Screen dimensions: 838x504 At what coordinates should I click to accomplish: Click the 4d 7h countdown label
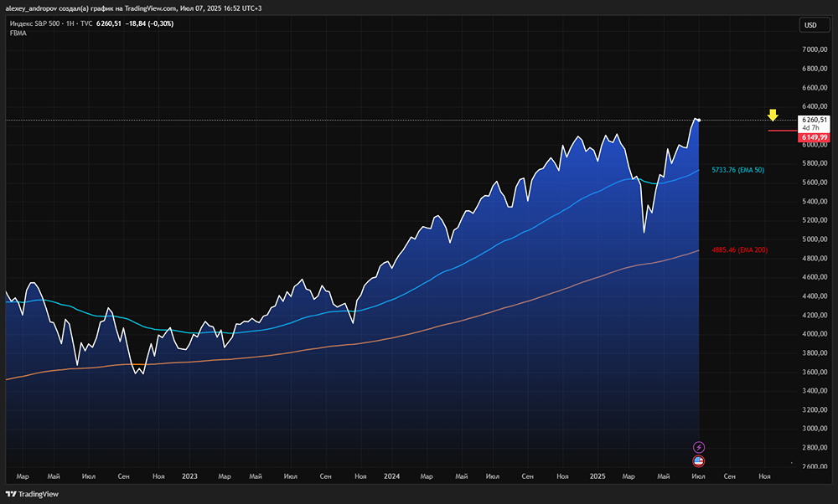[810, 128]
